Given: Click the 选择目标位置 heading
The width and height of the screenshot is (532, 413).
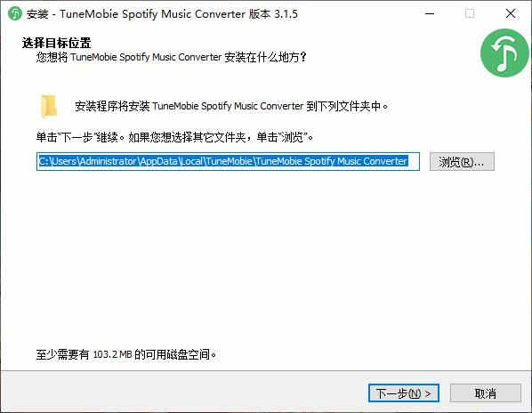Looking at the screenshot, I should coord(57,43).
